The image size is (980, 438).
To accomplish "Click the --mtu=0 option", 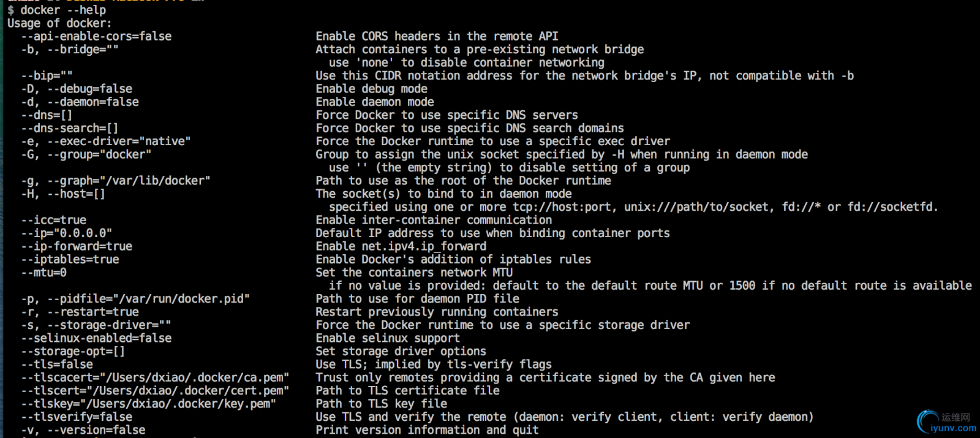I will coord(43,273).
